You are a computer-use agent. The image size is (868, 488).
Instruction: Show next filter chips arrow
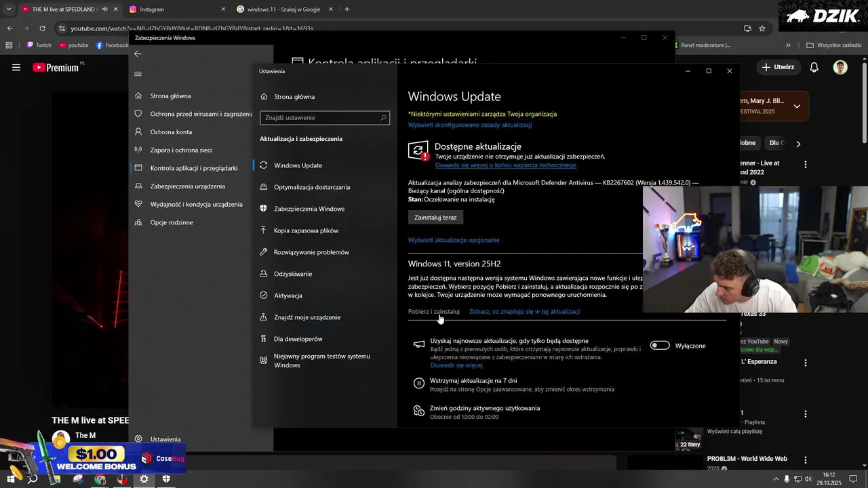point(798,144)
